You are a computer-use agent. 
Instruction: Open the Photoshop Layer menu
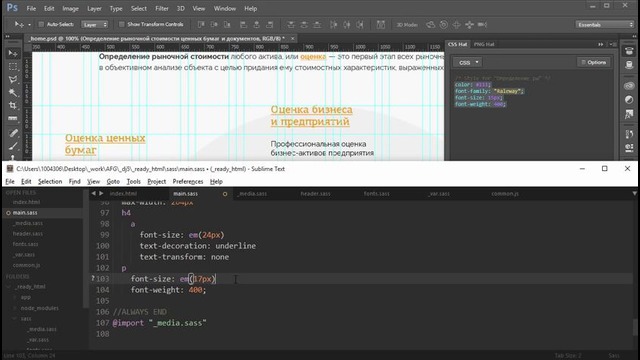pos(94,8)
